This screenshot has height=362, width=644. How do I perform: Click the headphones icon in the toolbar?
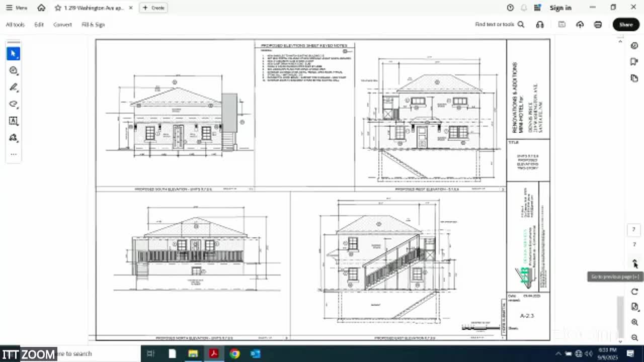[540, 25]
